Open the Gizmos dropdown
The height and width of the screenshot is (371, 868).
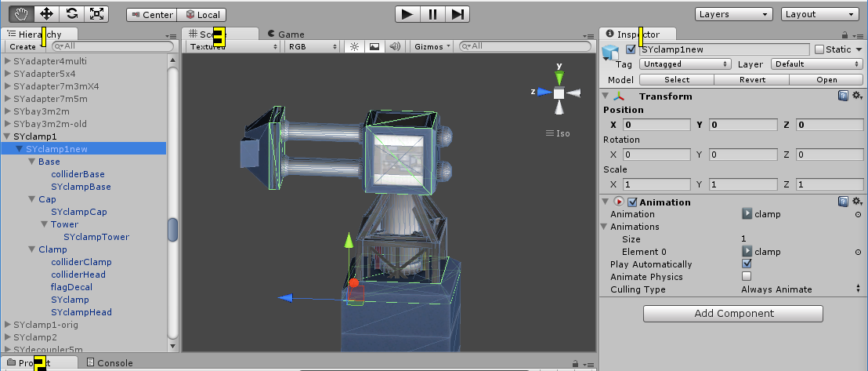tap(432, 46)
